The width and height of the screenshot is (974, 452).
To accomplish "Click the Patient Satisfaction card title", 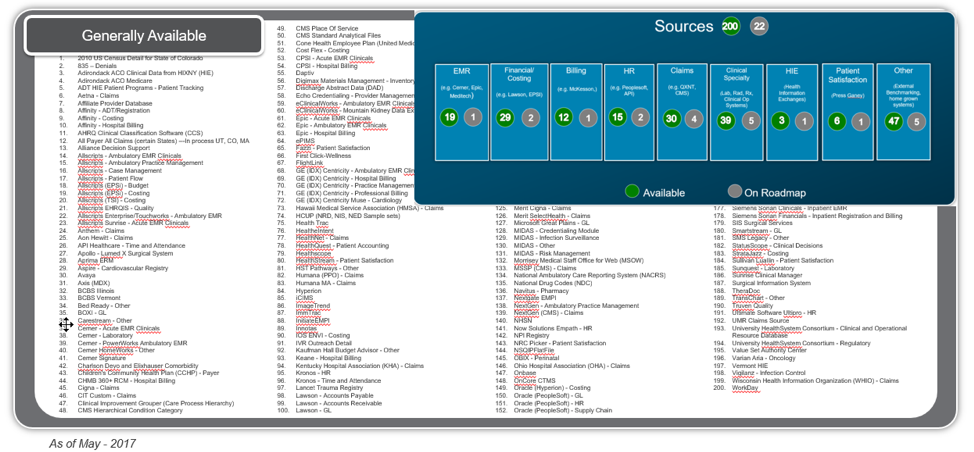I will 847,75.
